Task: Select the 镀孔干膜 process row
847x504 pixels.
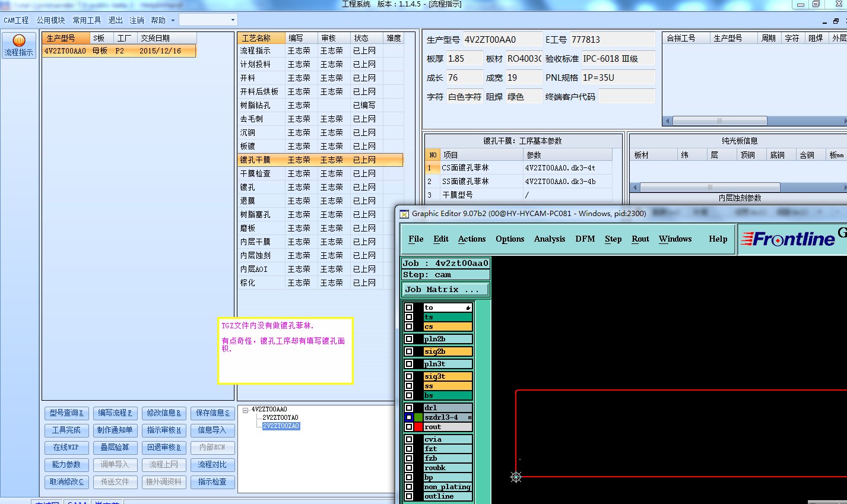Action: pos(320,160)
